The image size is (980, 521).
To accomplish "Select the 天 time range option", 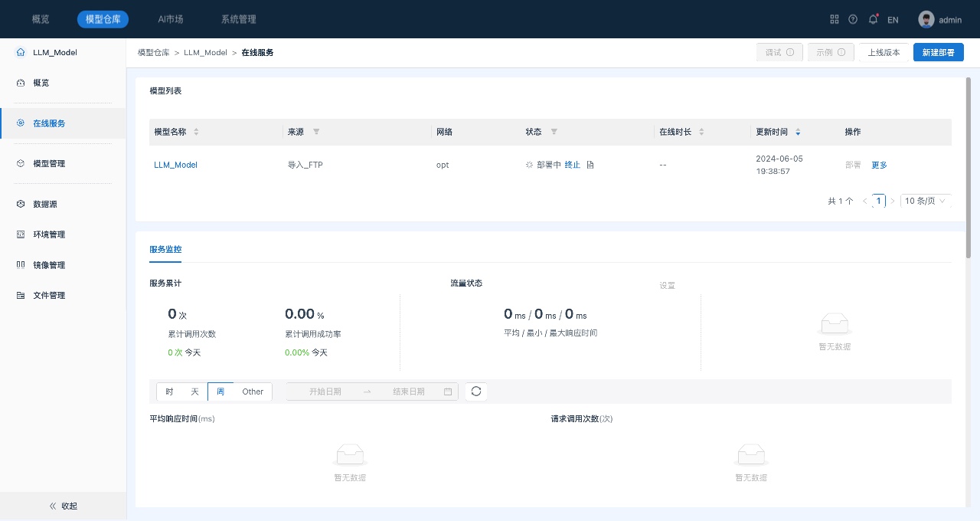I will pyautogui.click(x=194, y=392).
